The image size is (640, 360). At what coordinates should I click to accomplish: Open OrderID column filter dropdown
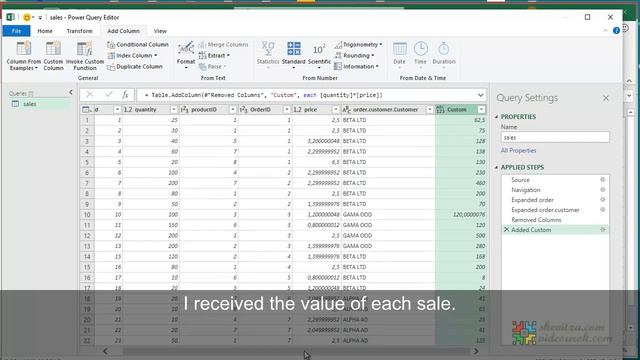click(x=287, y=109)
